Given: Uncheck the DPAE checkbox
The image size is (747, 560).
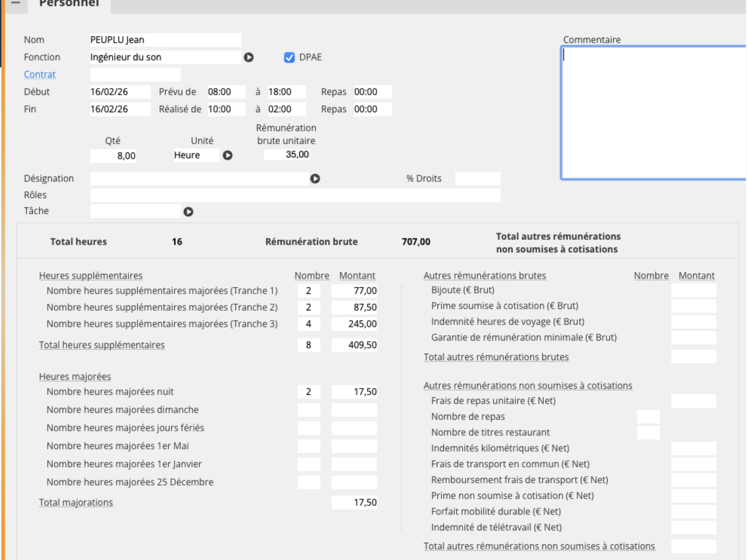Looking at the screenshot, I should 289,57.
